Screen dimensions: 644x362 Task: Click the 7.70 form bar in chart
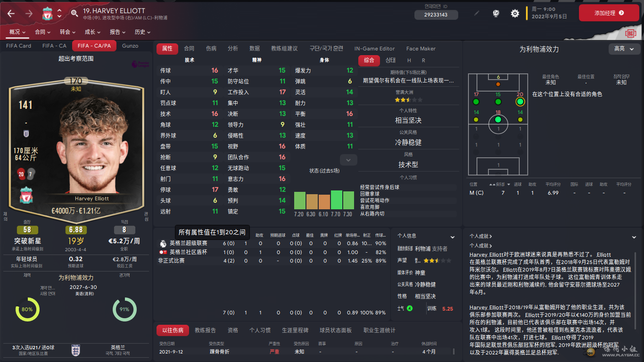point(336,200)
